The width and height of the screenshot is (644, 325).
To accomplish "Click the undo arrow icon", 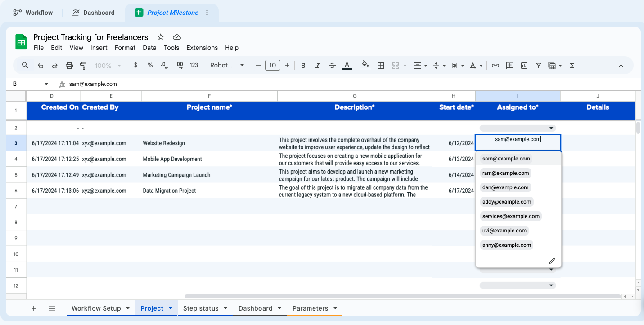I will click(x=41, y=66).
